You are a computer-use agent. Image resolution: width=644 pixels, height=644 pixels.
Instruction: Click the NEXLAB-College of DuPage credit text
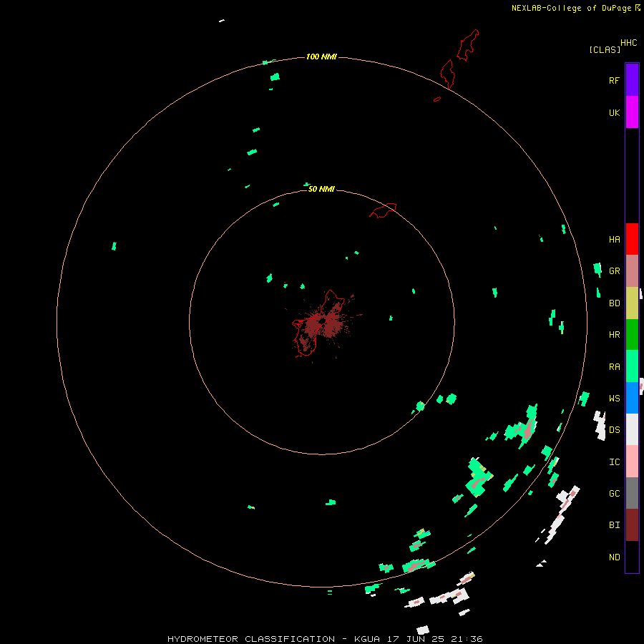pos(571,8)
